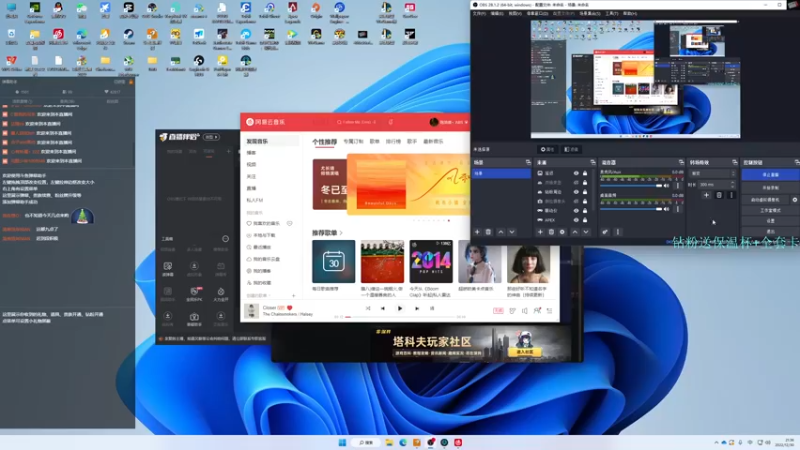Toggle lock on the image-icon source
Image resolution: width=800 pixels, height=450 pixels.
point(585,173)
